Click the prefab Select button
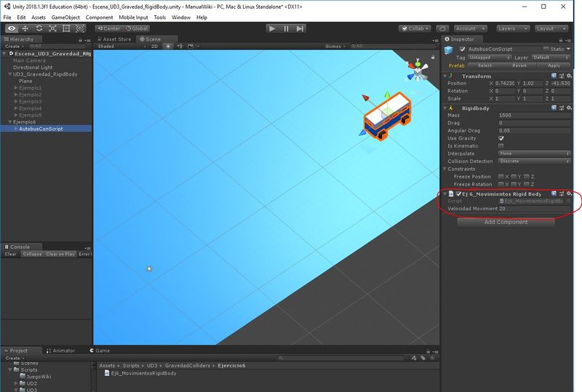Viewport: 582px width, 392px height. coord(485,65)
